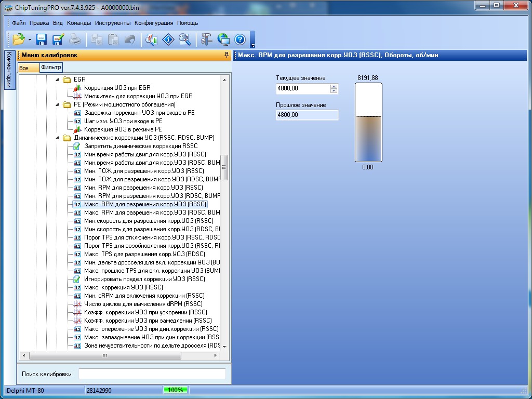The height and width of the screenshot is (399, 532).
Task: Collapse the 'PE (Режим мощностного обогащения)' folder
Action: point(58,104)
